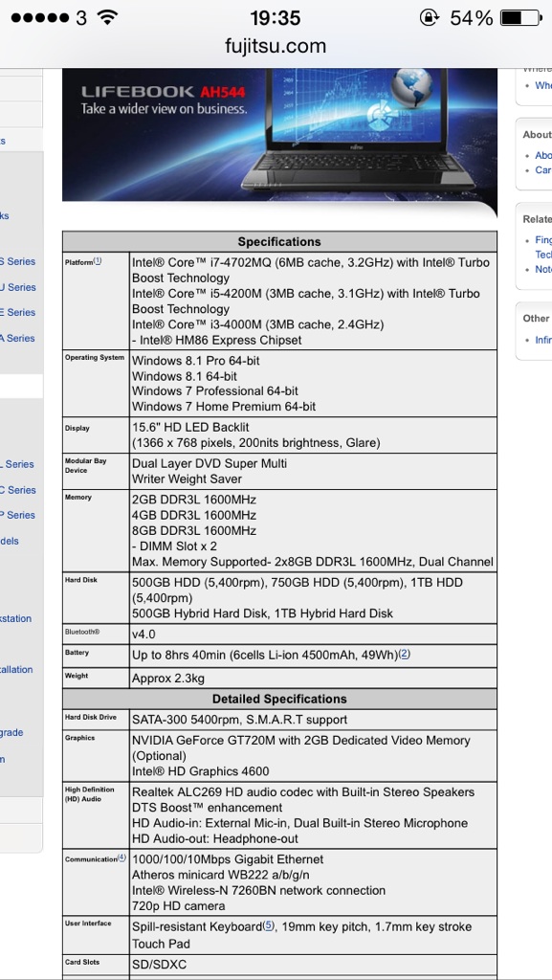This screenshot has height=980, width=552.
Task: Select the SD/SDXC card slots value
Action: [159, 965]
